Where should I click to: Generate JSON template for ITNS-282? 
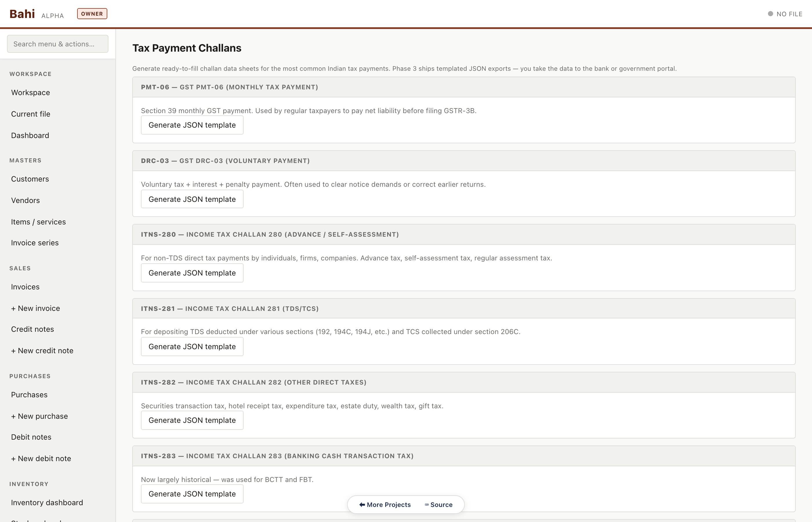pyautogui.click(x=192, y=420)
